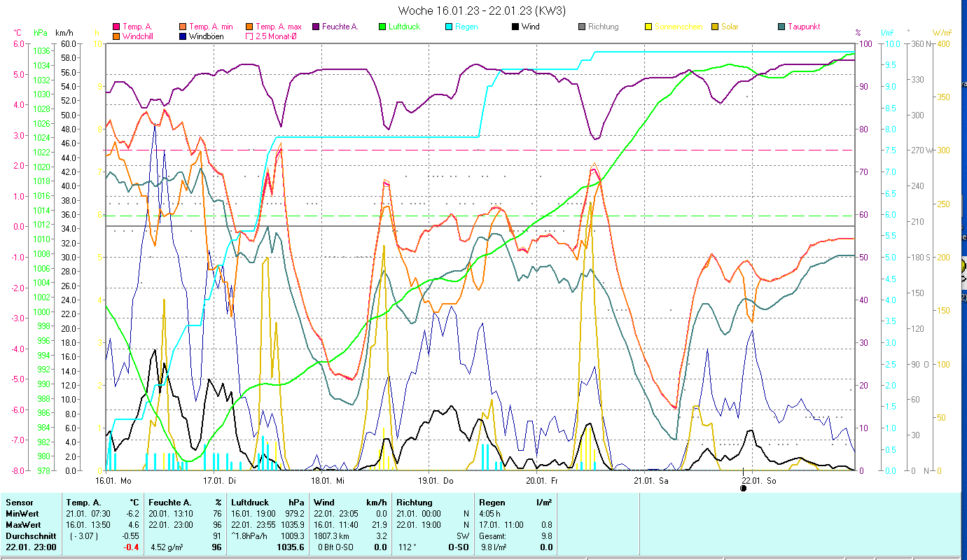Click the '( - 3.07 )' value in the table

84,536
